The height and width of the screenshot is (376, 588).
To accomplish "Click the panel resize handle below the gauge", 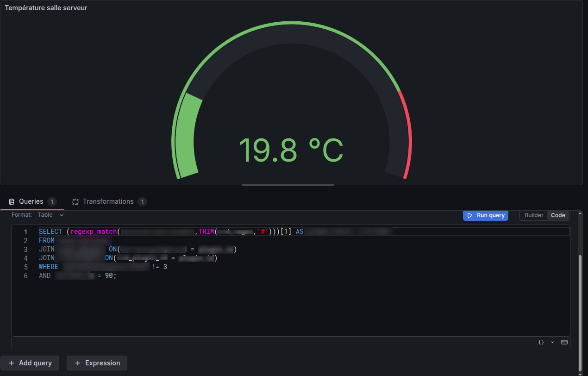I will 288,185.
